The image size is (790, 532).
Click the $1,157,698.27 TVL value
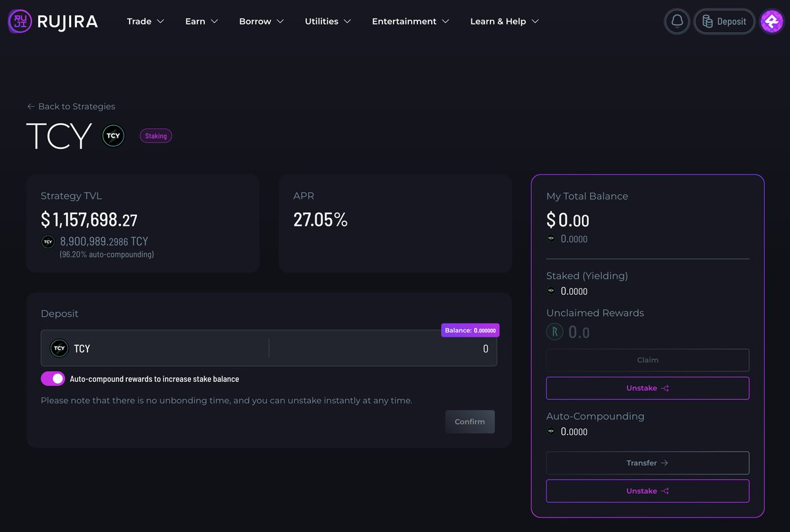point(90,219)
